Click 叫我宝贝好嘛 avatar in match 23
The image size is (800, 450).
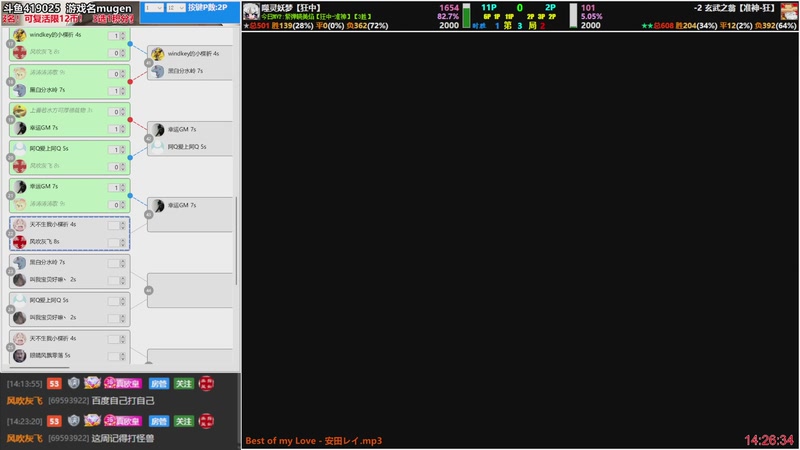point(19,280)
